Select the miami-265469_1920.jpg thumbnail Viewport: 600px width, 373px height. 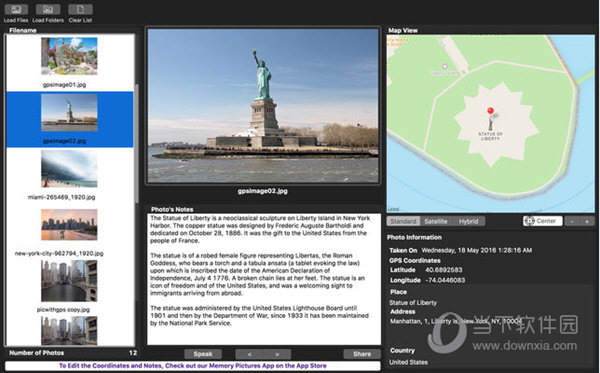point(69,169)
